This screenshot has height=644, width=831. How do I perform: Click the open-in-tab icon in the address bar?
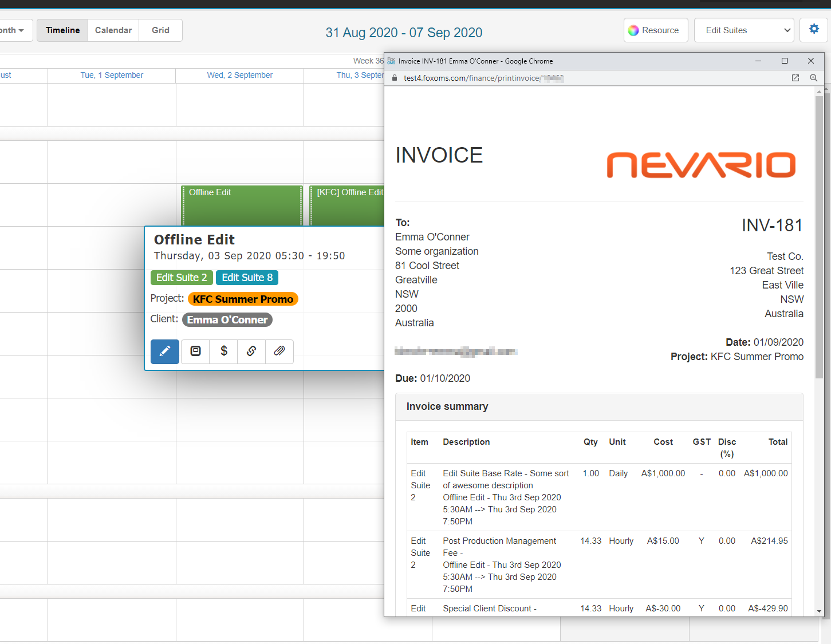(x=795, y=78)
